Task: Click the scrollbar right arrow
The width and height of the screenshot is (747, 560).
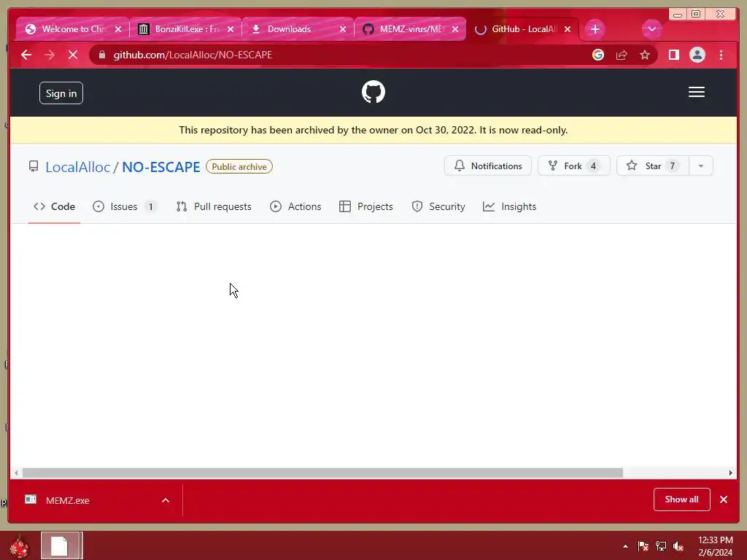Action: [731, 472]
